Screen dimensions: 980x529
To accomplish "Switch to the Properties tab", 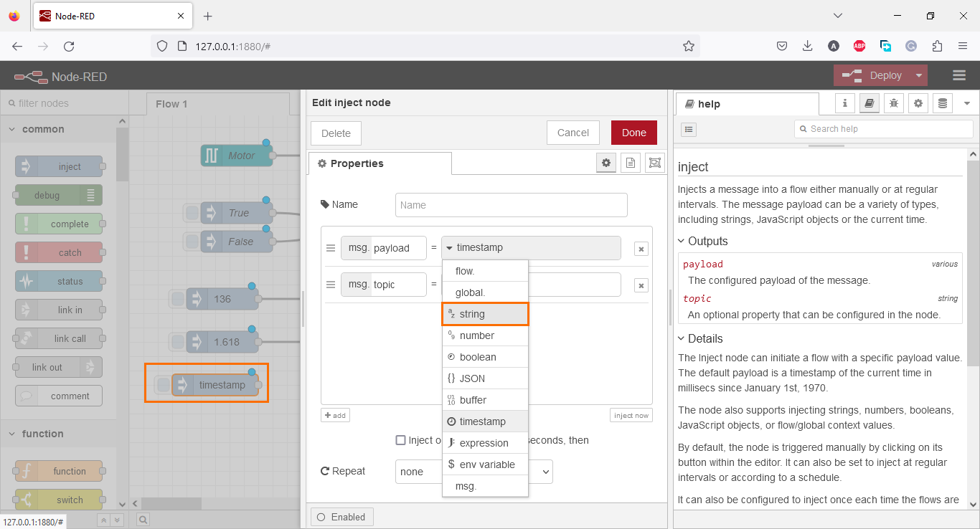I will (379, 163).
